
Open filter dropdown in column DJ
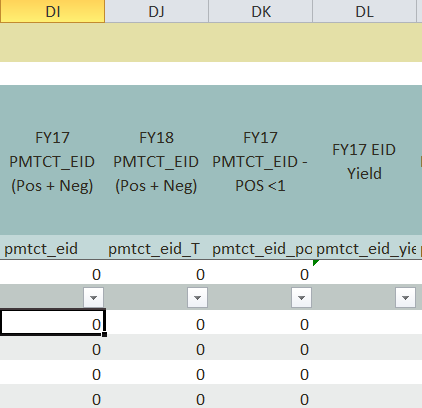pyautogui.click(x=198, y=297)
